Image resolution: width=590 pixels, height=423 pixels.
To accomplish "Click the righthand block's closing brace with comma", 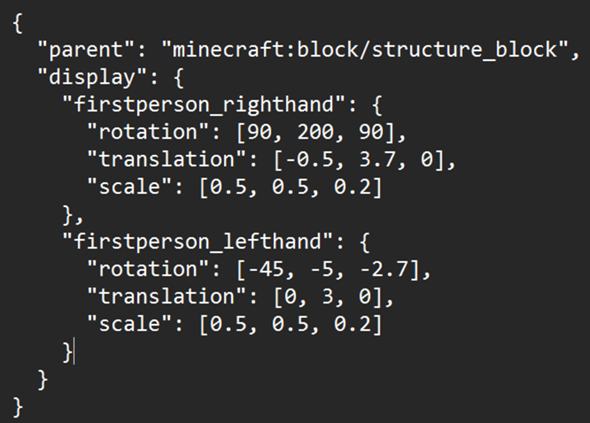I will click(x=72, y=215).
